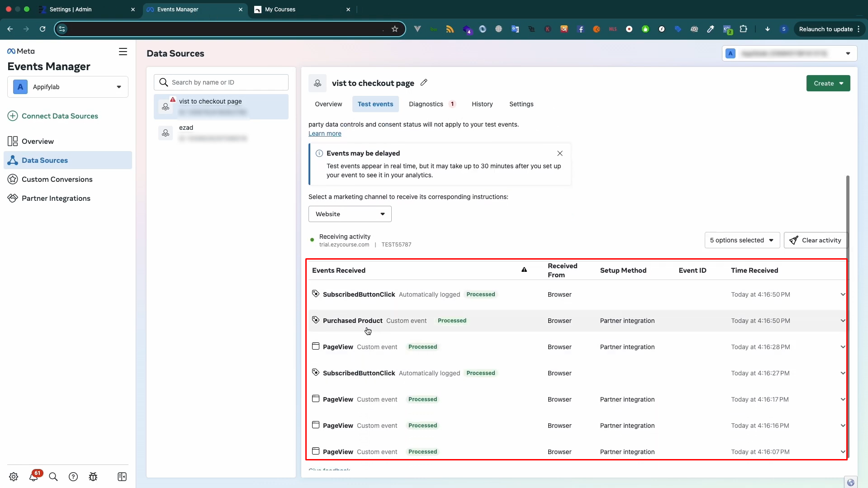Click the RSS feed extension icon
The image size is (868, 488).
(450, 29)
